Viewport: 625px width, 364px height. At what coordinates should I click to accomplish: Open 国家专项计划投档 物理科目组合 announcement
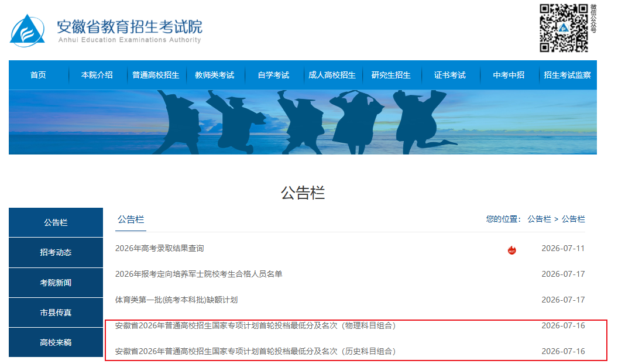(256, 326)
